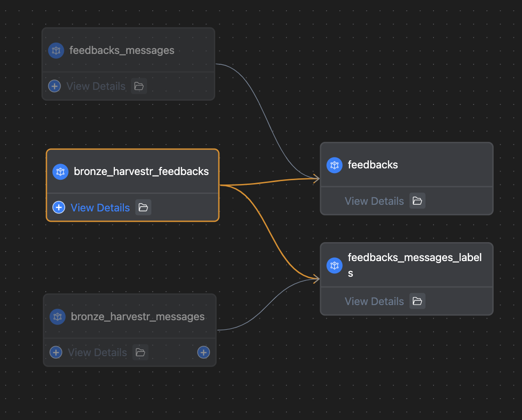Open folder icon on feedbacks_messages_labels node
522x420 pixels.
pos(417,301)
